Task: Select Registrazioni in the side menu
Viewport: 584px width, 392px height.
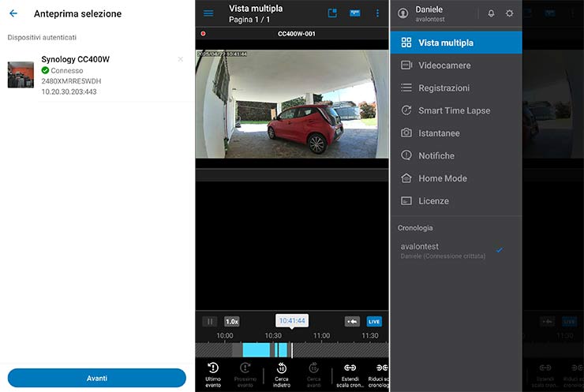Action: (x=444, y=88)
